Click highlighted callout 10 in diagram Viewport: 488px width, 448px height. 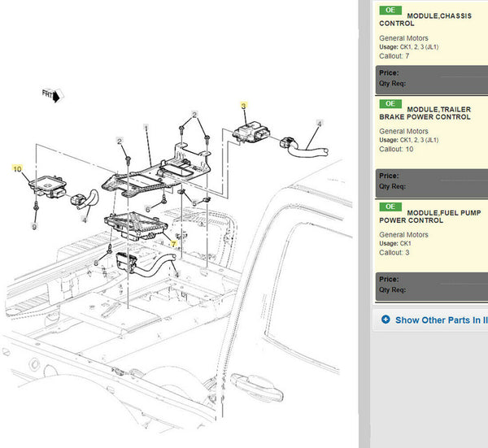tap(17, 169)
